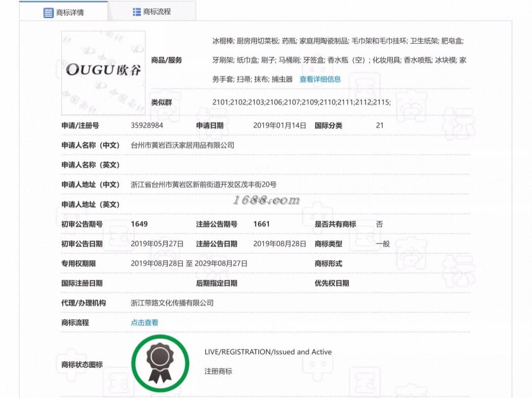Click the 商标形式 label
This screenshot has height=398, width=532.
click(x=328, y=263)
